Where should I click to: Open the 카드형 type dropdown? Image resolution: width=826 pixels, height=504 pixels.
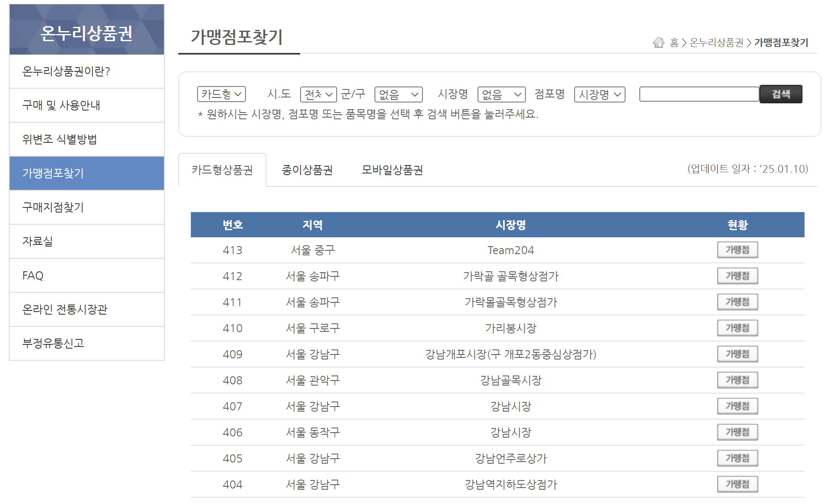[221, 94]
